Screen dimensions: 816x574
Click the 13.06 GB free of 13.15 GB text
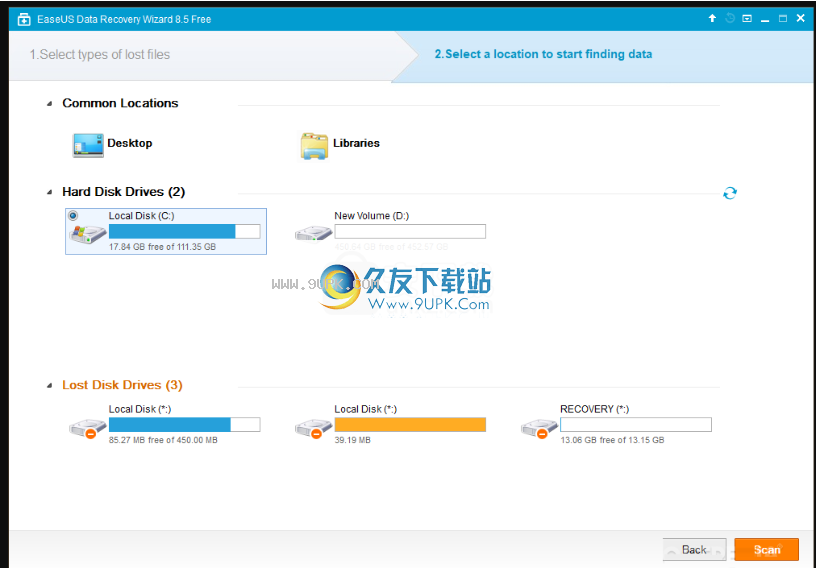pos(612,440)
